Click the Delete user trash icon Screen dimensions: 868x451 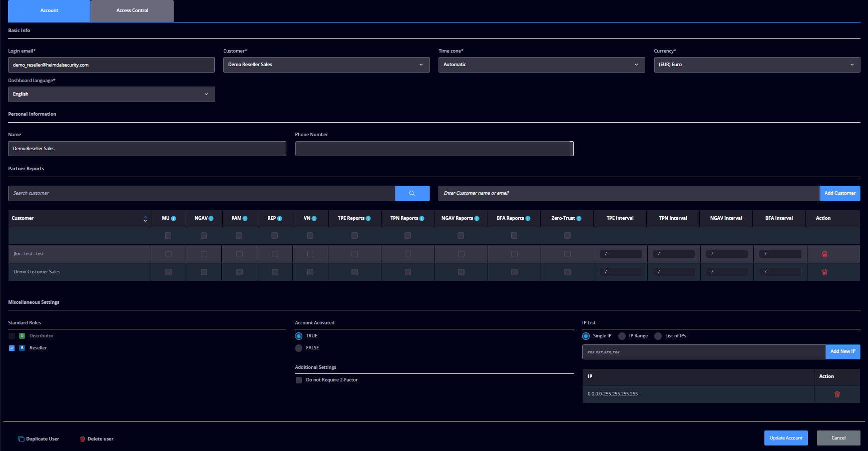coord(83,439)
